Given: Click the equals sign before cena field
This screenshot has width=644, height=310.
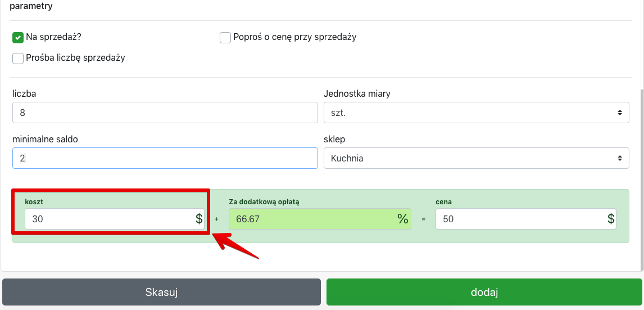Looking at the screenshot, I should (x=423, y=219).
